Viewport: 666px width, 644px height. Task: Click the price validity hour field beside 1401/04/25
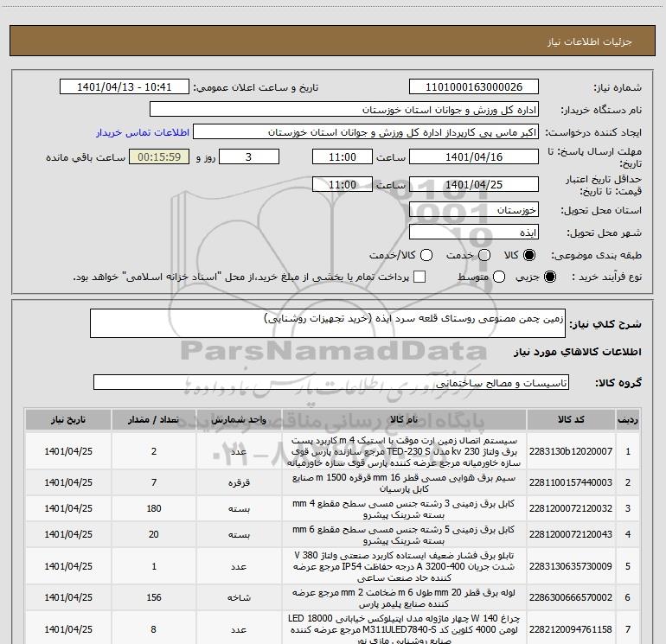pos(343,184)
